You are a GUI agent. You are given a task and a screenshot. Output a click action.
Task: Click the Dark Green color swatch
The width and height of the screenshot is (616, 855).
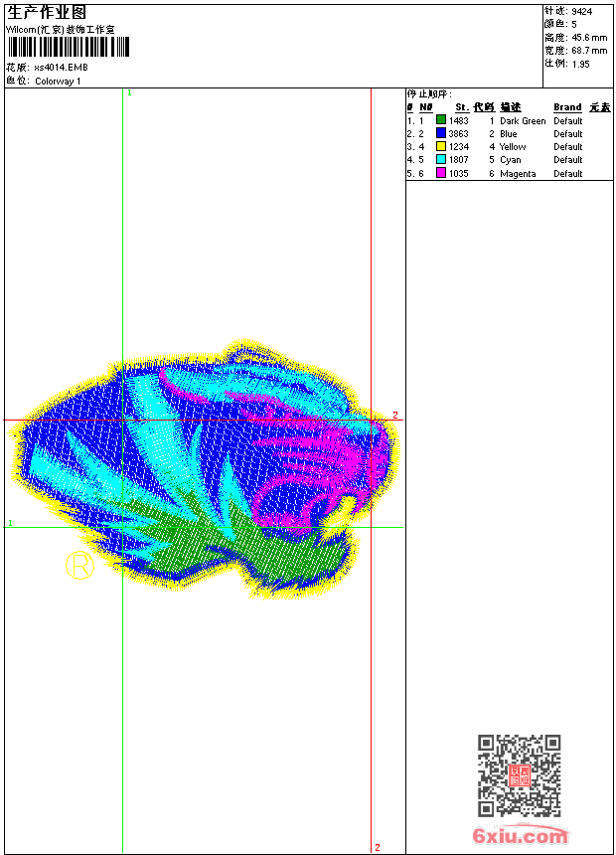coord(441,120)
